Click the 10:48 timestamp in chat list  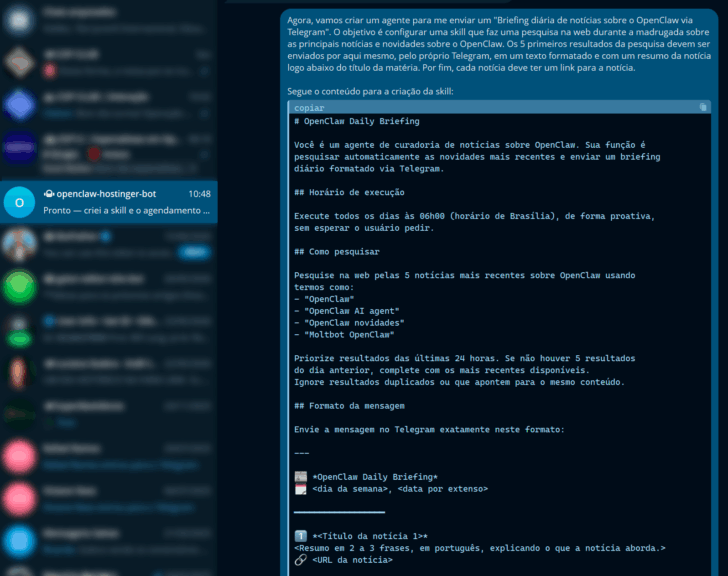point(199,194)
